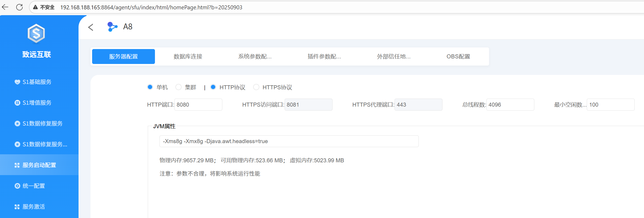Screen dimensions: 644x218
Task: Click the 虚拟内存:5023.99 MB text
Action: [x=317, y=160]
